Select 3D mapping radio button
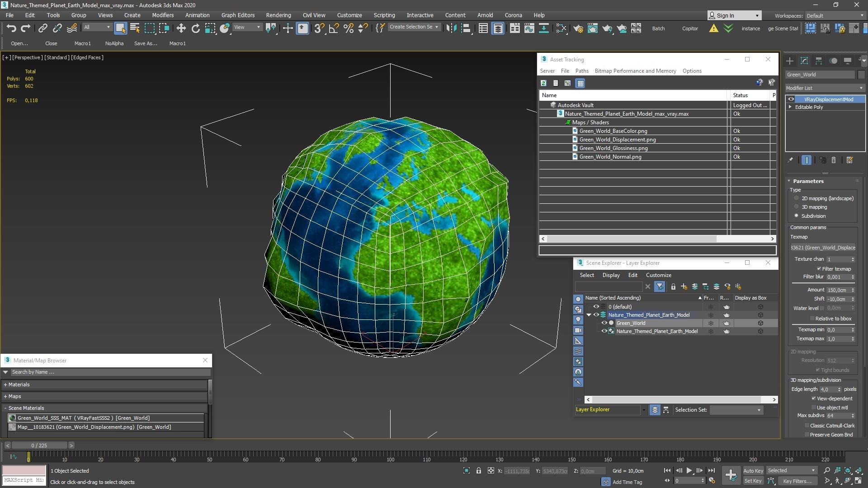 pyautogui.click(x=797, y=207)
